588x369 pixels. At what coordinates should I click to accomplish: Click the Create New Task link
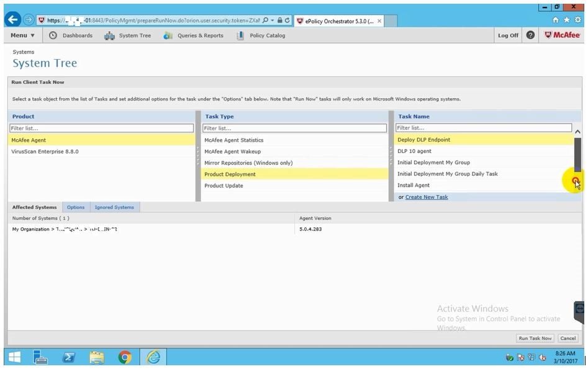point(427,197)
